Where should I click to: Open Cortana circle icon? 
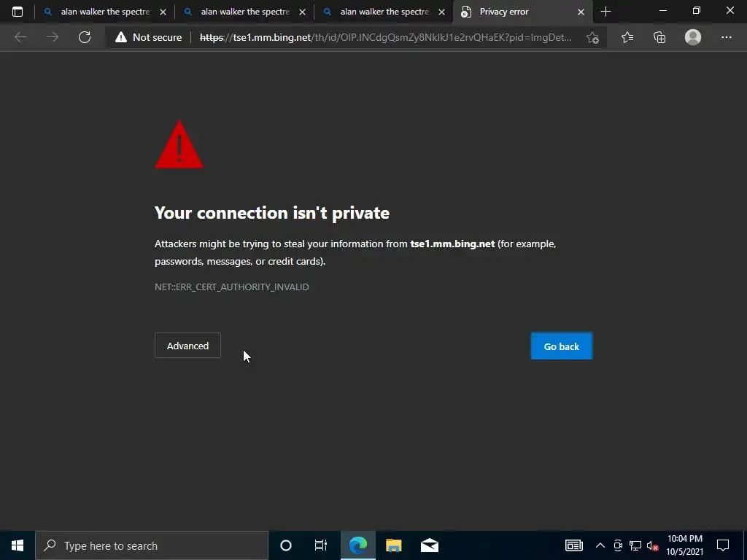tap(286, 545)
